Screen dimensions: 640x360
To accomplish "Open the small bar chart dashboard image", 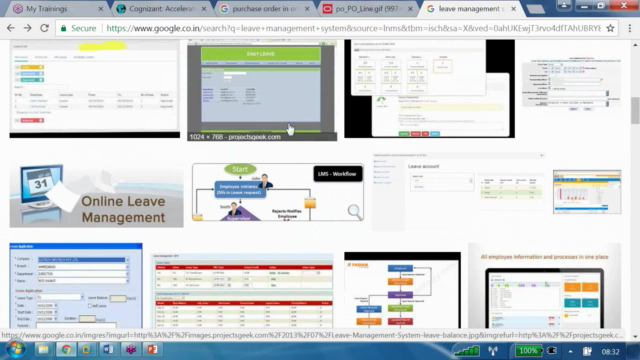I will pos(587,192).
